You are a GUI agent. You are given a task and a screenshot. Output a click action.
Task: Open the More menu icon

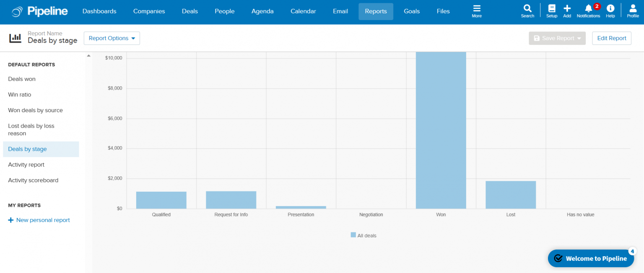477,9
